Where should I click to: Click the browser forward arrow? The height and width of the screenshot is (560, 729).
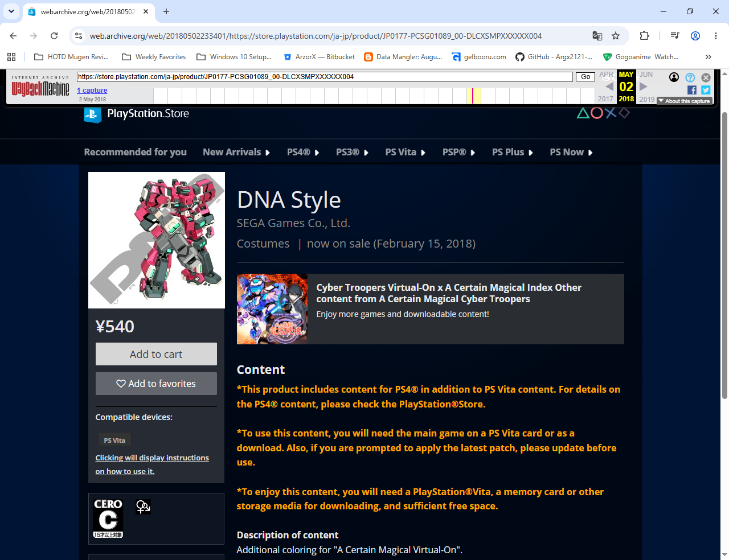click(34, 36)
